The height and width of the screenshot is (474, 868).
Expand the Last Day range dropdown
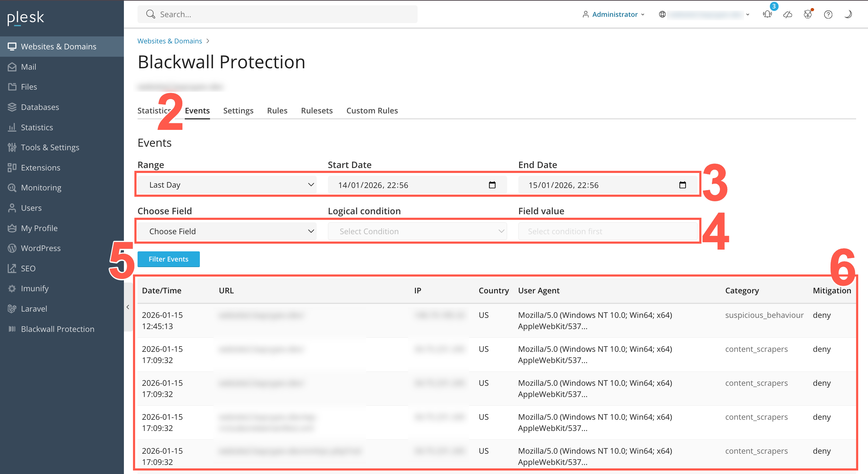click(227, 185)
